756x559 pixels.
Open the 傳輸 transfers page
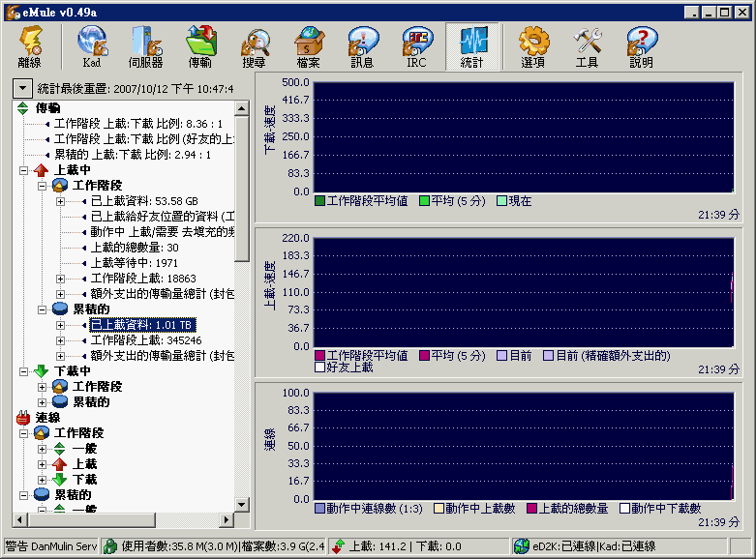tap(200, 46)
